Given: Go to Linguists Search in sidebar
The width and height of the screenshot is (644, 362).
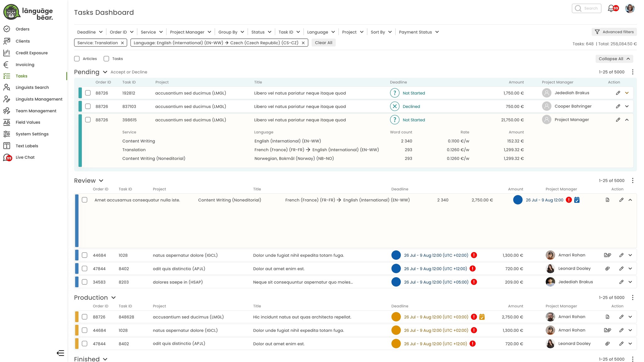Looking at the screenshot, I should (32, 88).
